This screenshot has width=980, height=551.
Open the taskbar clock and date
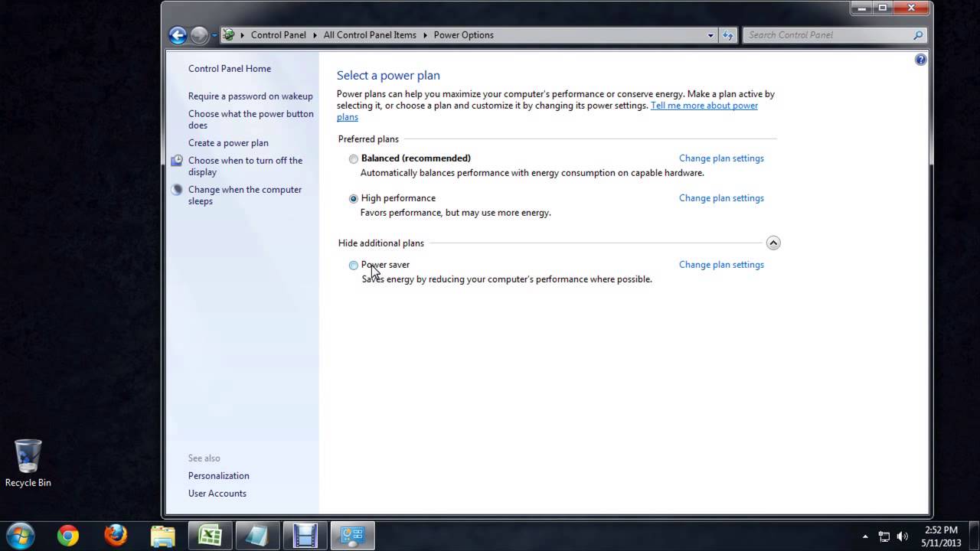[x=941, y=536]
